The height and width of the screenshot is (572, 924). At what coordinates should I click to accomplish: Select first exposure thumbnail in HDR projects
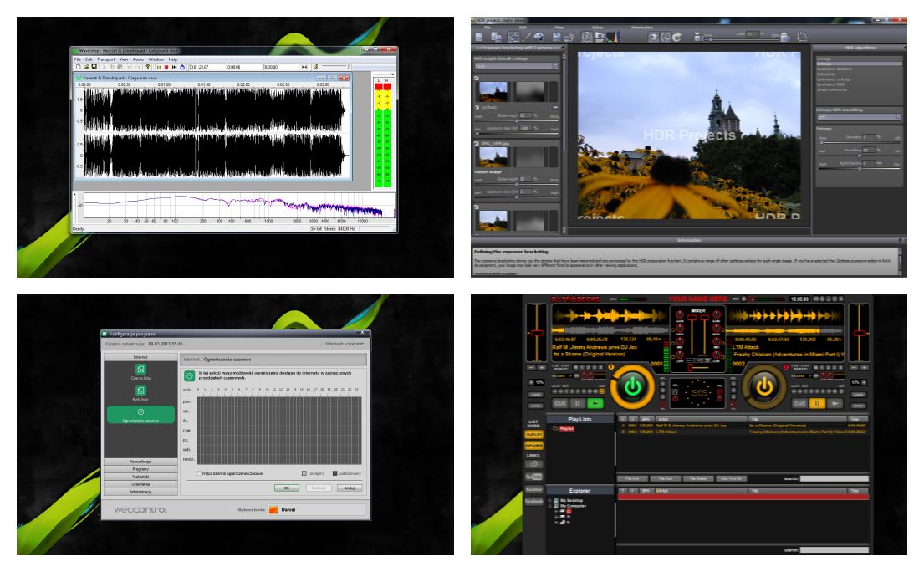pos(493,92)
